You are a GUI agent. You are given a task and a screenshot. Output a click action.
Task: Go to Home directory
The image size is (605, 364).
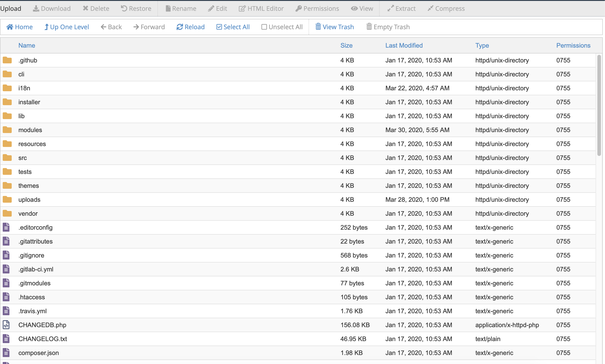[19, 27]
